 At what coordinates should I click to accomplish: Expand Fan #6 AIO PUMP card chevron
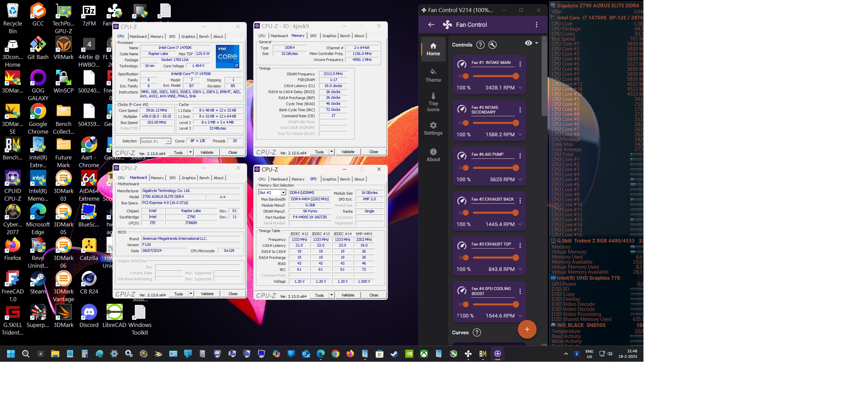coord(520,179)
